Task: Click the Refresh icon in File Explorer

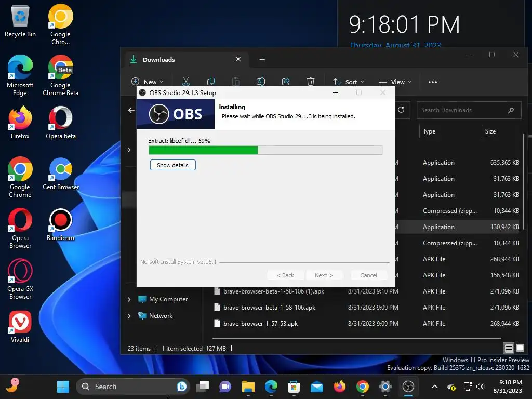Action: [401, 110]
